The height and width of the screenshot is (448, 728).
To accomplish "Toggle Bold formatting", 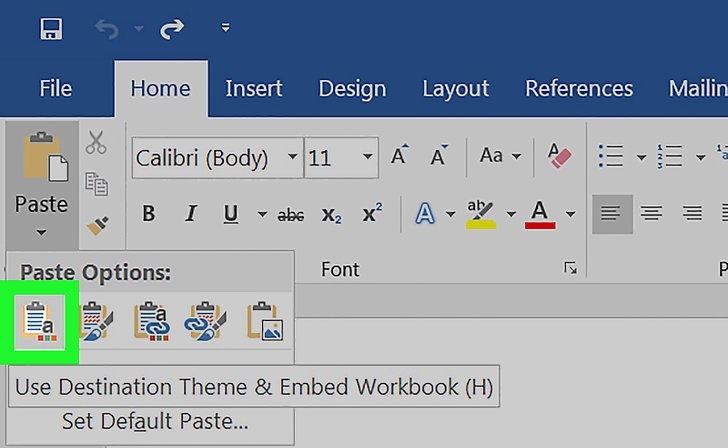I will coord(149,214).
